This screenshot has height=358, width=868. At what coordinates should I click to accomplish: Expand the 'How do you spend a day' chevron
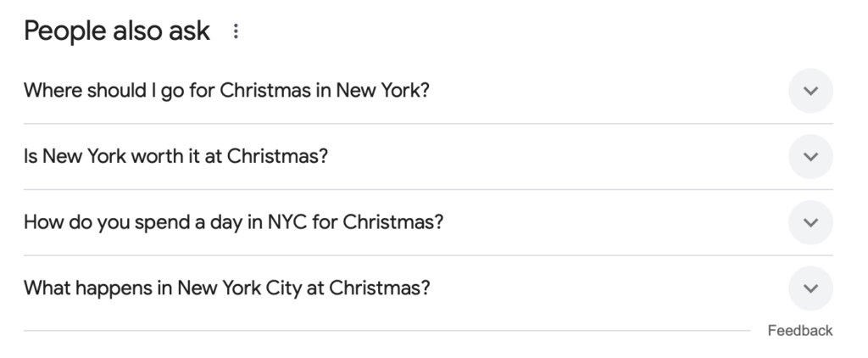point(810,222)
